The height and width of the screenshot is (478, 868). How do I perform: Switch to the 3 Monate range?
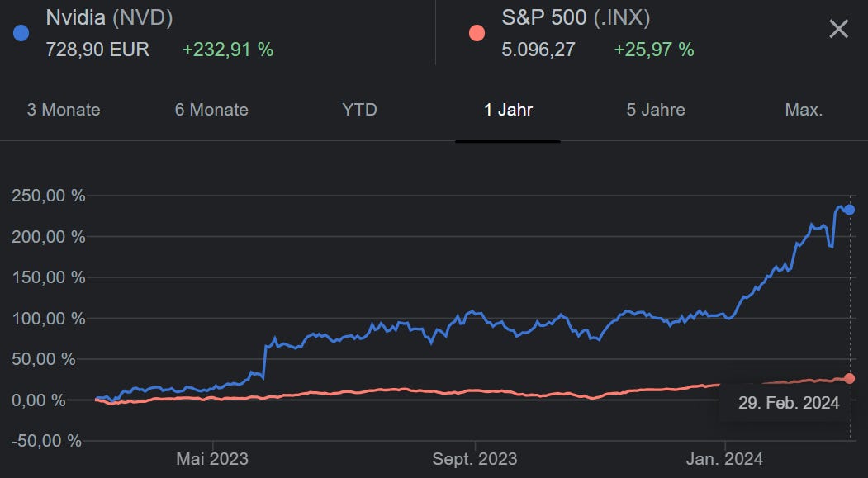[64, 110]
